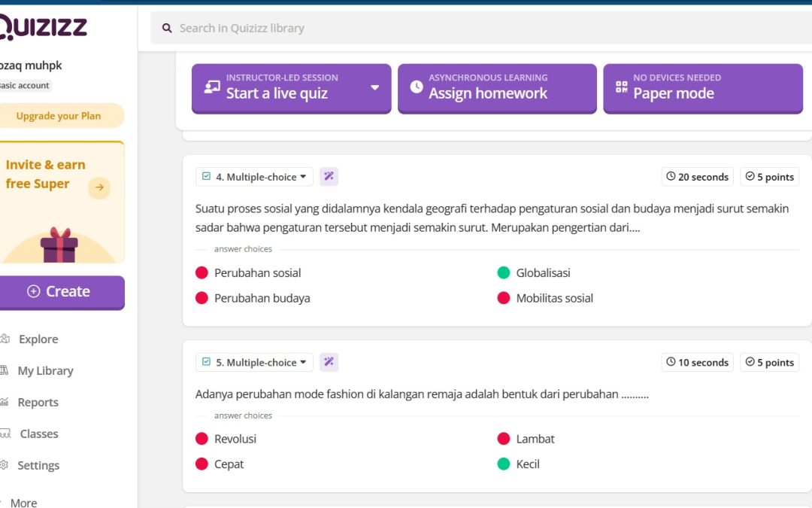Click the answer text Mobilitas sosial
The image size is (812, 508).
pos(555,298)
